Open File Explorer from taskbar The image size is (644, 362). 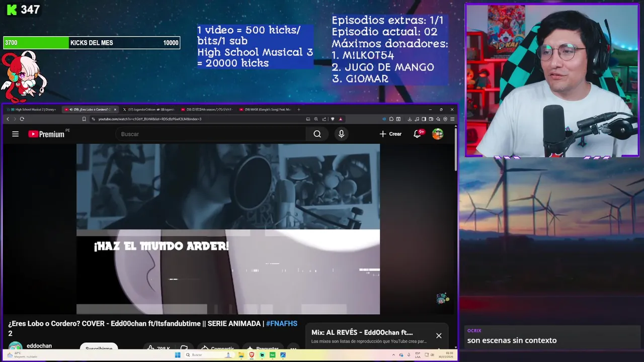click(242, 355)
